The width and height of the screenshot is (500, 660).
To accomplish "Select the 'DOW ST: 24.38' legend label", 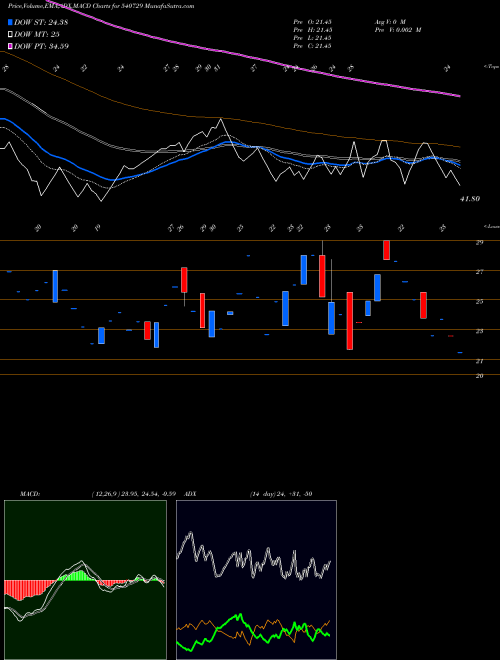I will pyautogui.click(x=41, y=22).
